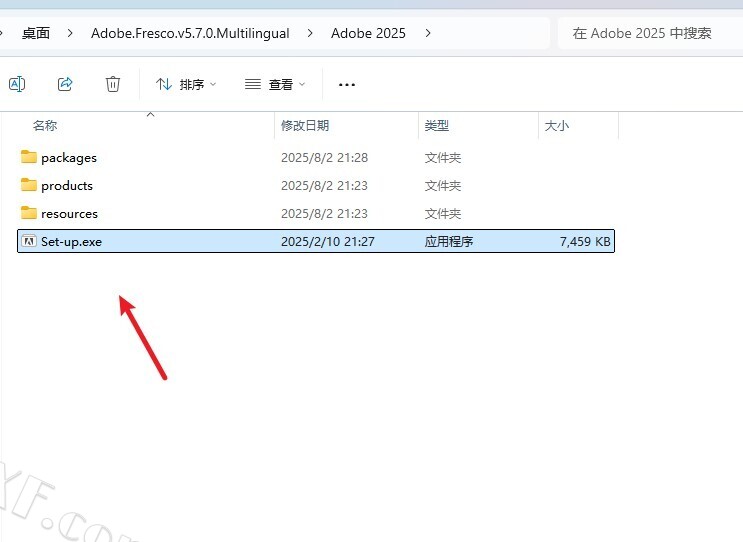Sort by the 修改日期 column header
The width and height of the screenshot is (743, 542).
coord(305,126)
